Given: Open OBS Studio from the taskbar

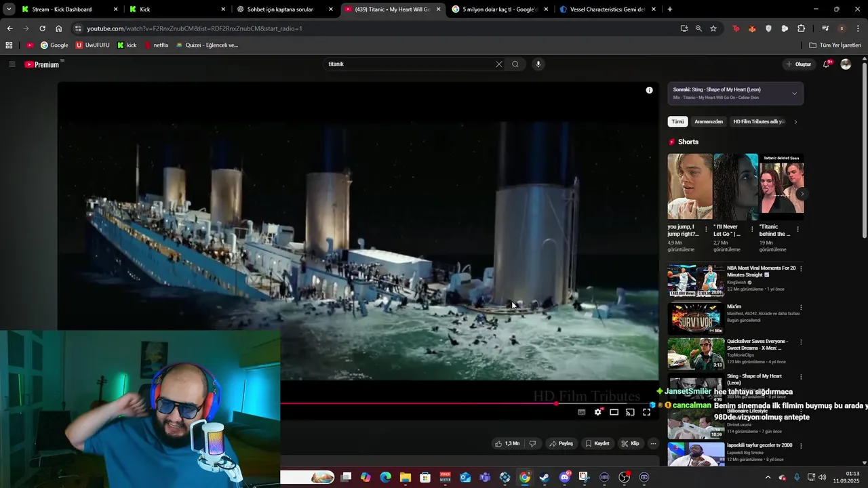Looking at the screenshot, I should 624,477.
